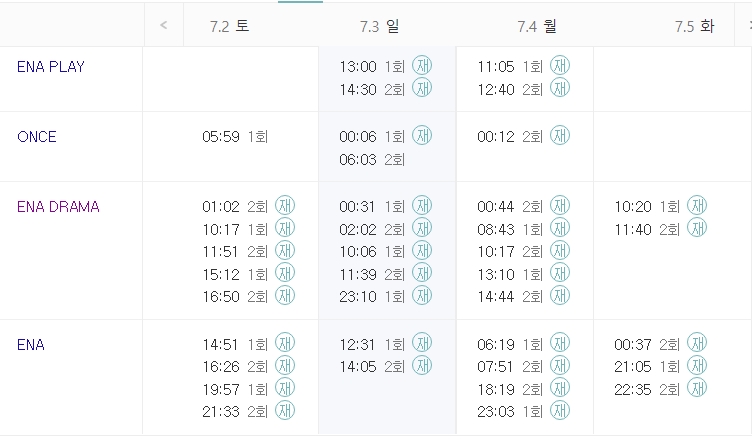Screen dimensions: 752x439
Task: Click rerun icon beside ENA PLAY 13:00
Action: coord(422,65)
